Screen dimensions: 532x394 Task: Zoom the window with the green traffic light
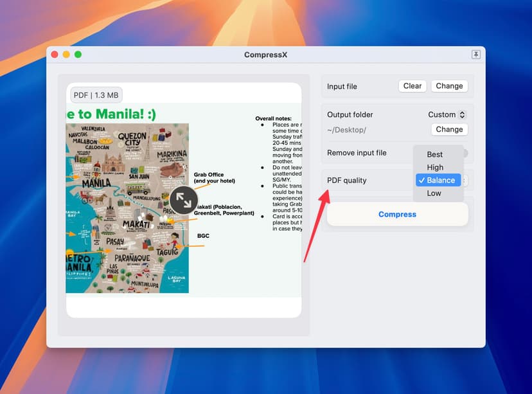(77, 55)
